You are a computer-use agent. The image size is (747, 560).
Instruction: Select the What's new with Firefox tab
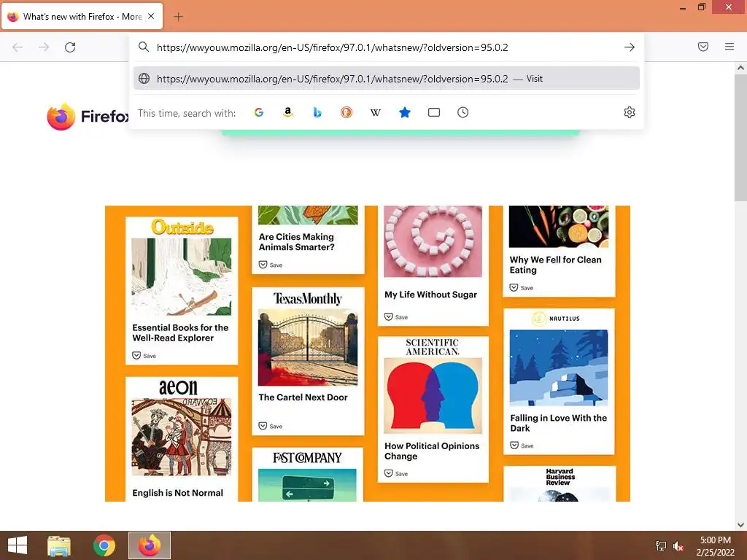[82, 16]
